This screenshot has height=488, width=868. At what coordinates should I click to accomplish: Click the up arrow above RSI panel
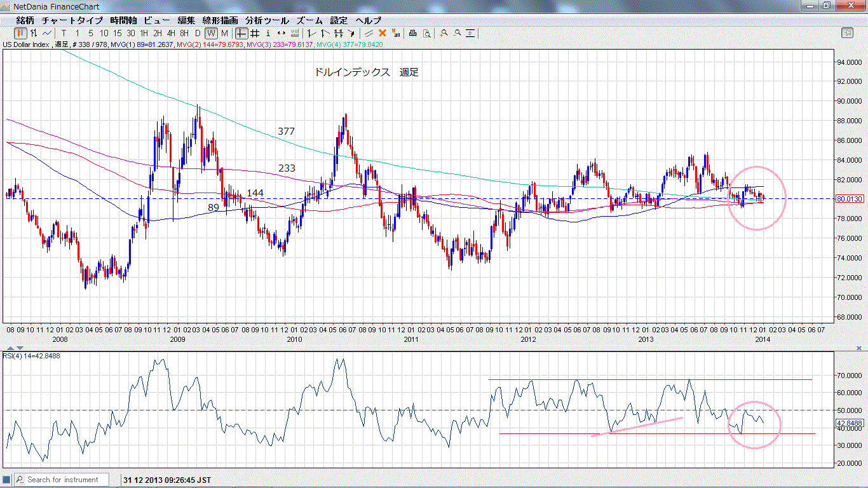point(11,348)
